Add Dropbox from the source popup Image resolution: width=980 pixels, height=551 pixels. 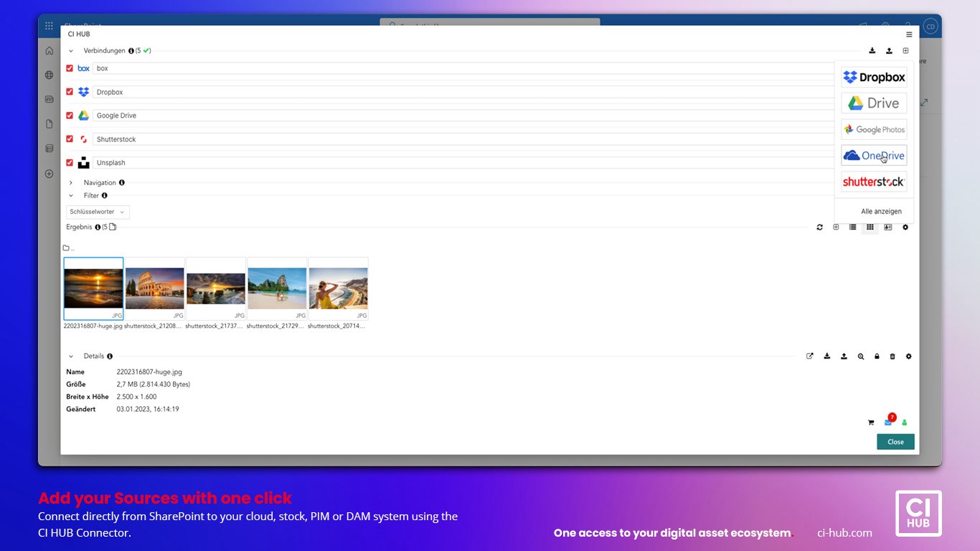874,77
